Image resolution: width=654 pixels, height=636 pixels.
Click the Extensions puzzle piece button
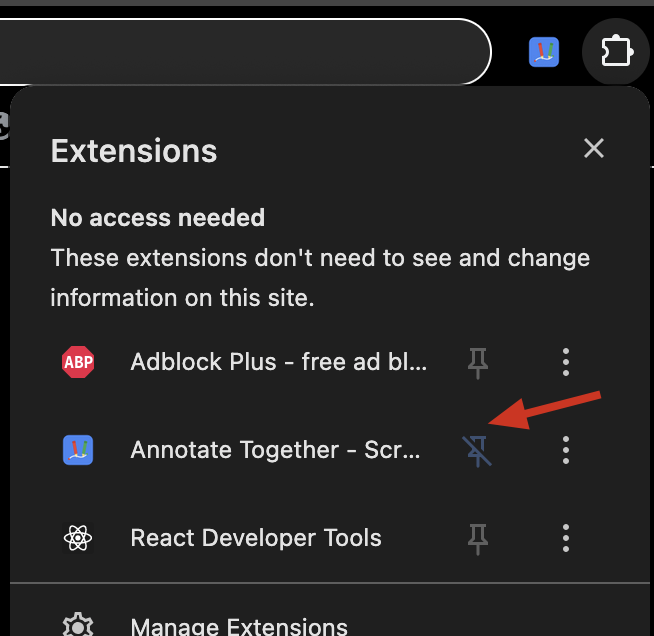(616, 52)
